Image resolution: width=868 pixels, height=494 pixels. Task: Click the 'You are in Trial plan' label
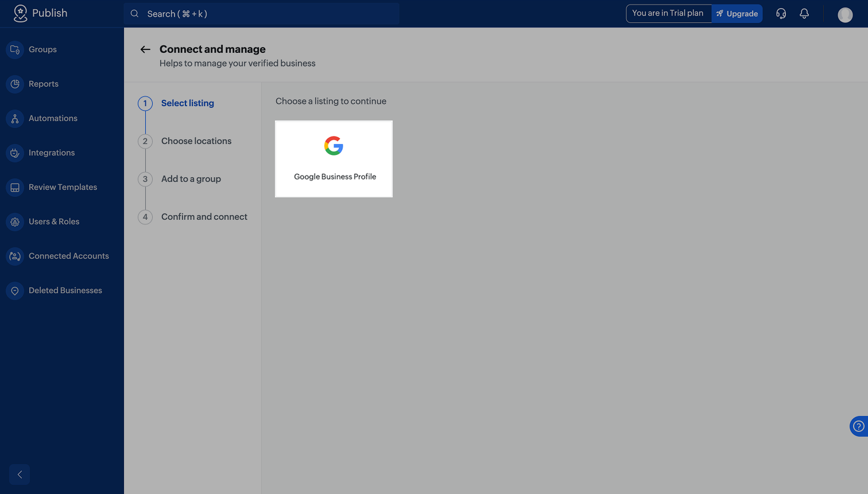668,13
